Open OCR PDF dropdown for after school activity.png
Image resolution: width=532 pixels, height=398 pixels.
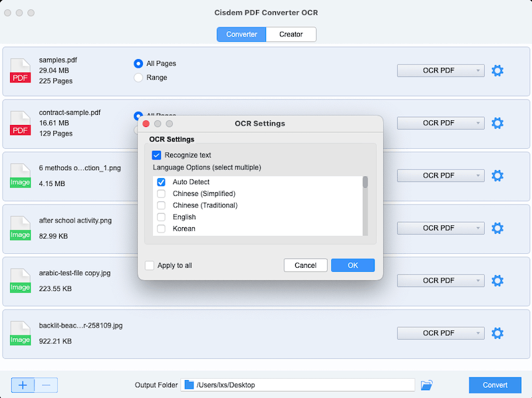(441, 228)
